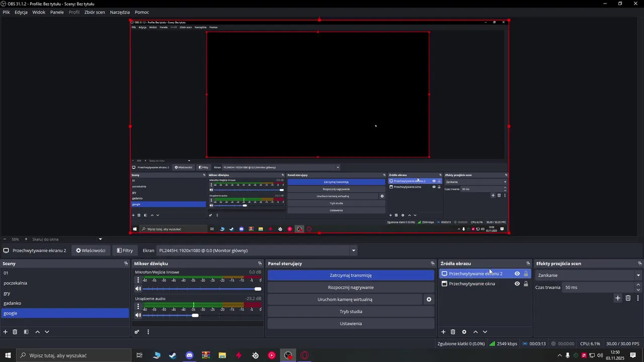Enable Tryb studia button
The image size is (644, 362).
point(351,311)
